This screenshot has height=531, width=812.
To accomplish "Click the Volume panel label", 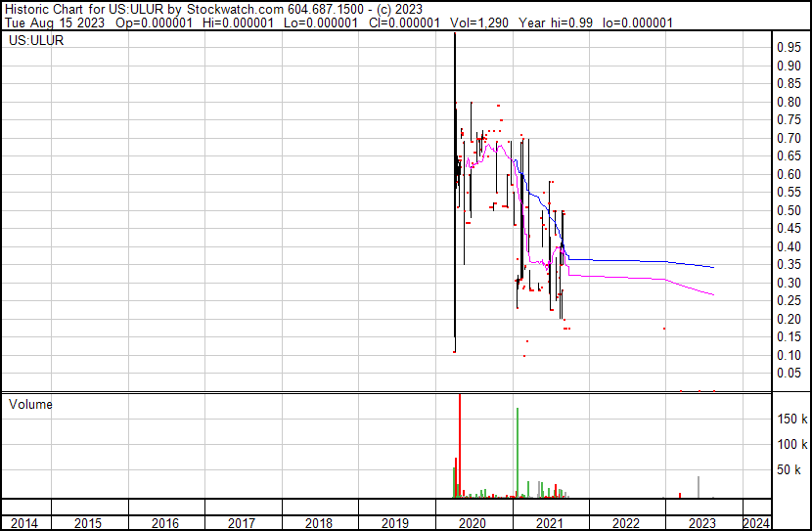I will (x=30, y=403).
